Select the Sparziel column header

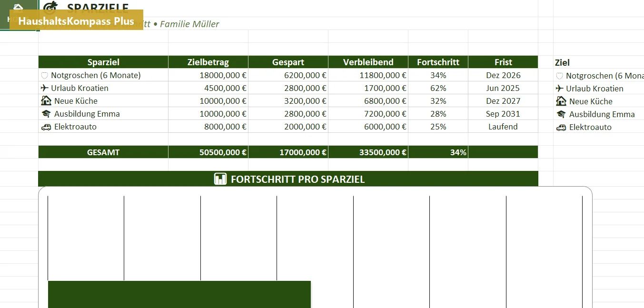(103, 62)
